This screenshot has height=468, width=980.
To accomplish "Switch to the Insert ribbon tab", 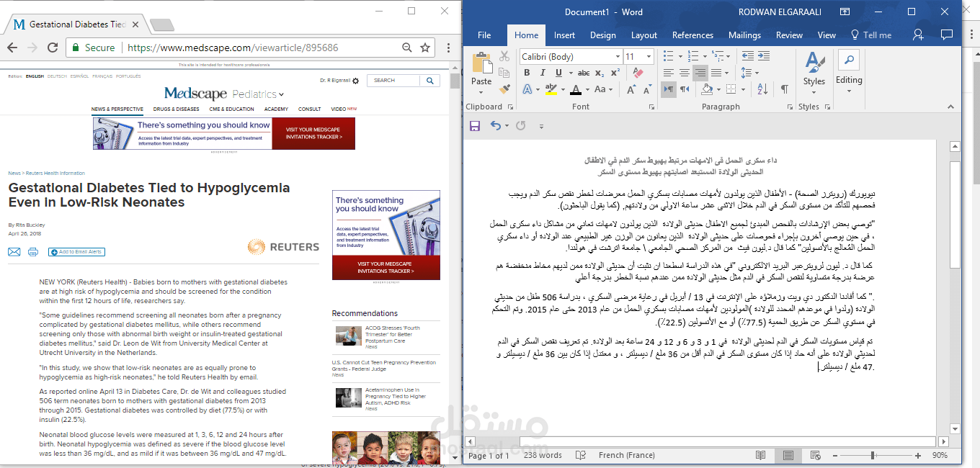I will point(564,35).
